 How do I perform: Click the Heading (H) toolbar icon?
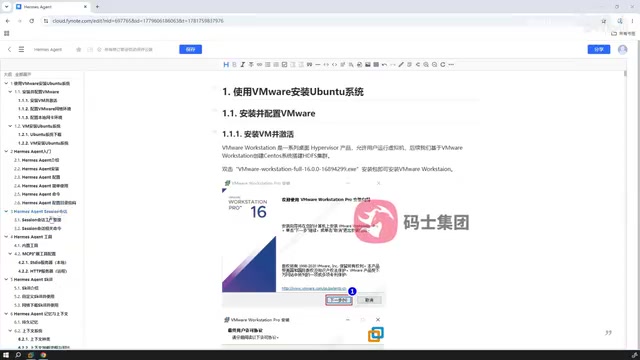[x=226, y=64]
